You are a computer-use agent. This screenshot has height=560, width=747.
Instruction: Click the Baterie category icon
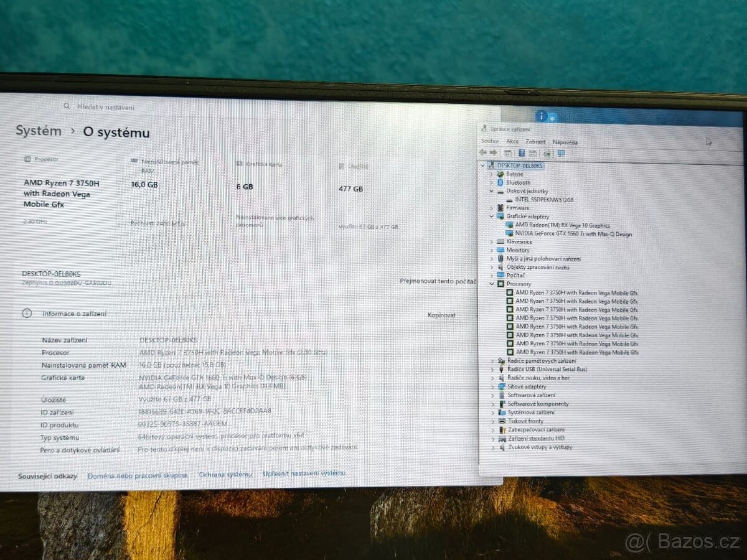coord(501,174)
